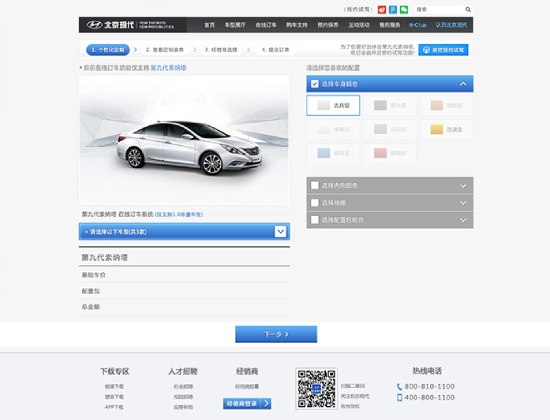This screenshot has height=420, width=550.
Task: Click the 基础车价 row
Action: pos(185,275)
